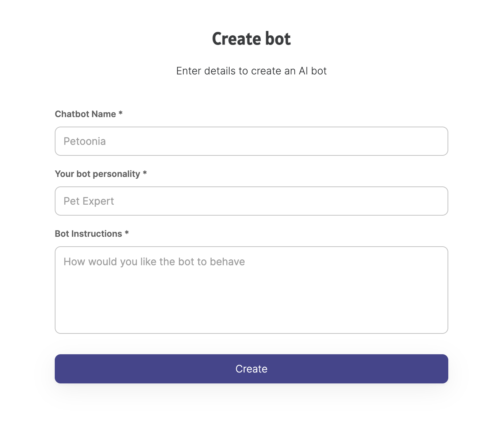Click the required asterisk beside Your bot personality
The image size is (495, 448).
145,173
